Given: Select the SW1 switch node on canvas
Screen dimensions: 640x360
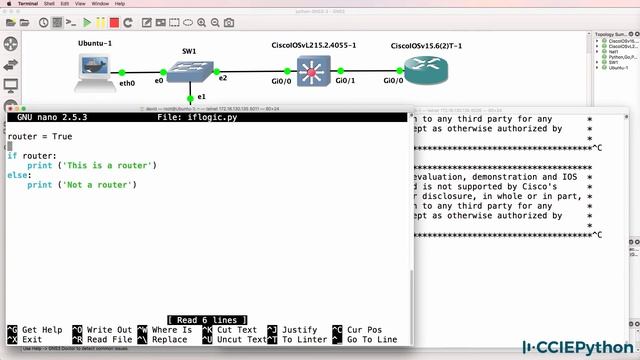Looking at the screenshot, I should coord(190,72).
